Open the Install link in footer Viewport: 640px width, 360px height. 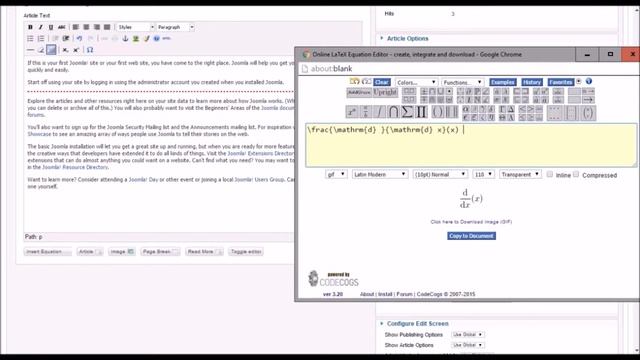(x=385, y=294)
